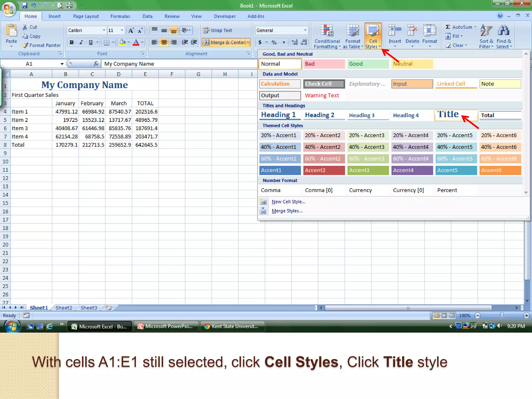Viewport: 532px width, 399px height.
Task: Apply the Accent6 orange style swatch
Action: [500, 170]
